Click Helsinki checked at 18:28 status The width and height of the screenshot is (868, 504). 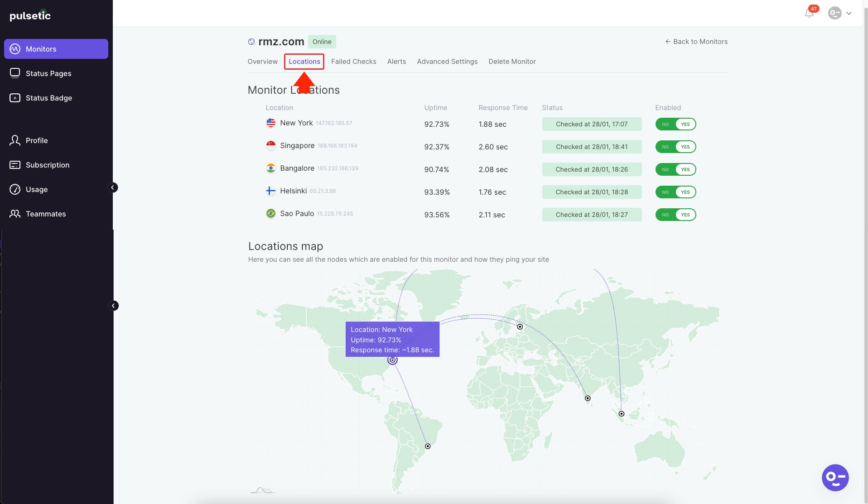tap(592, 192)
